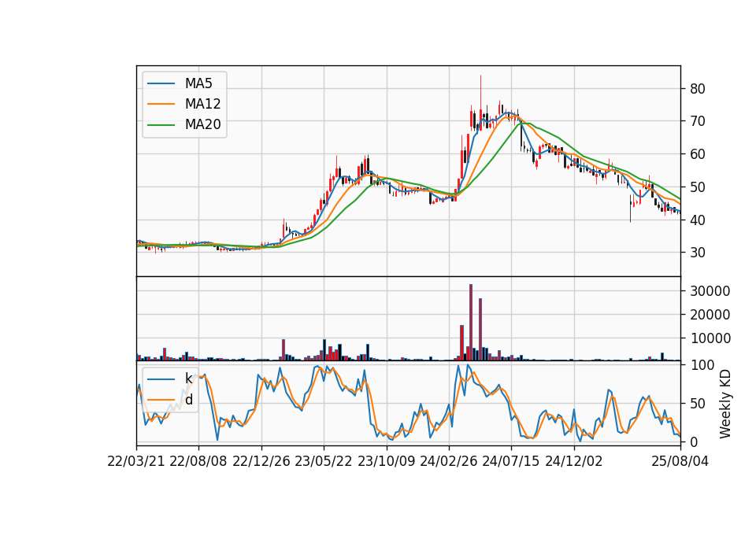Click the green MA20 legend line sample
The height and width of the screenshot is (543, 756).
[x=161, y=125]
